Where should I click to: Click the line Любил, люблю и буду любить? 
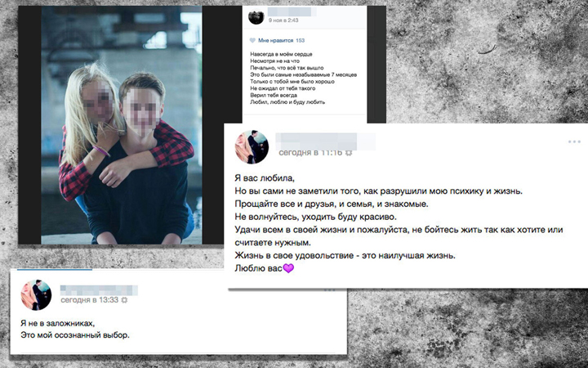287,101
